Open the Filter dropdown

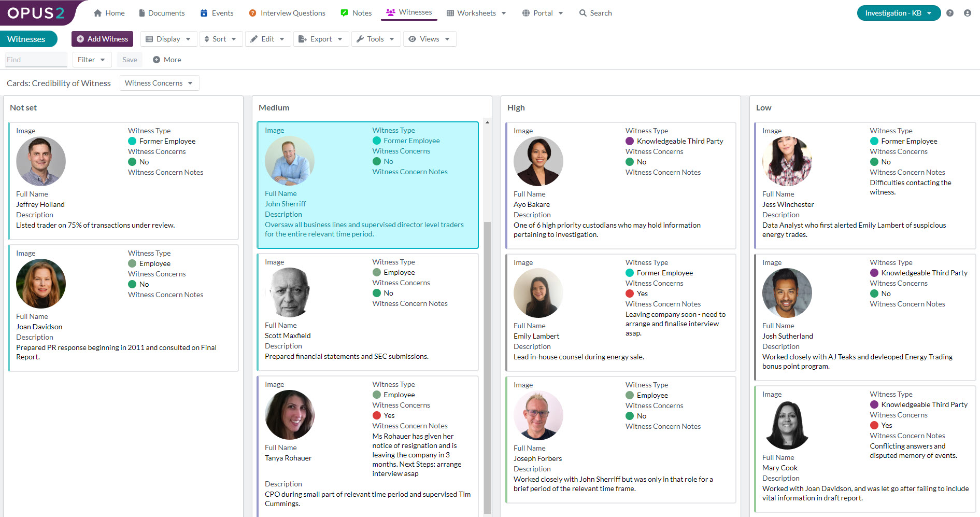pos(92,60)
